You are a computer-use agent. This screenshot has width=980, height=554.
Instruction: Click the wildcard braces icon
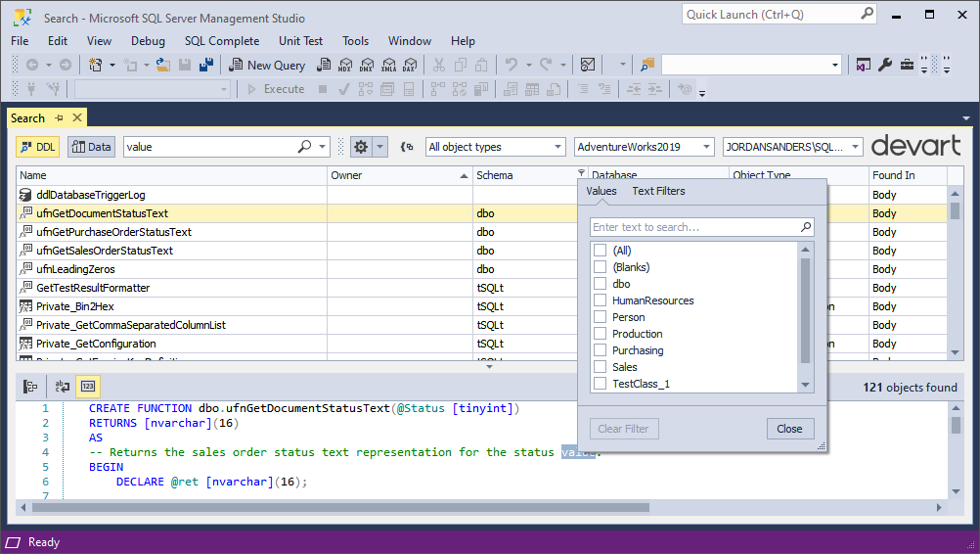(x=407, y=147)
